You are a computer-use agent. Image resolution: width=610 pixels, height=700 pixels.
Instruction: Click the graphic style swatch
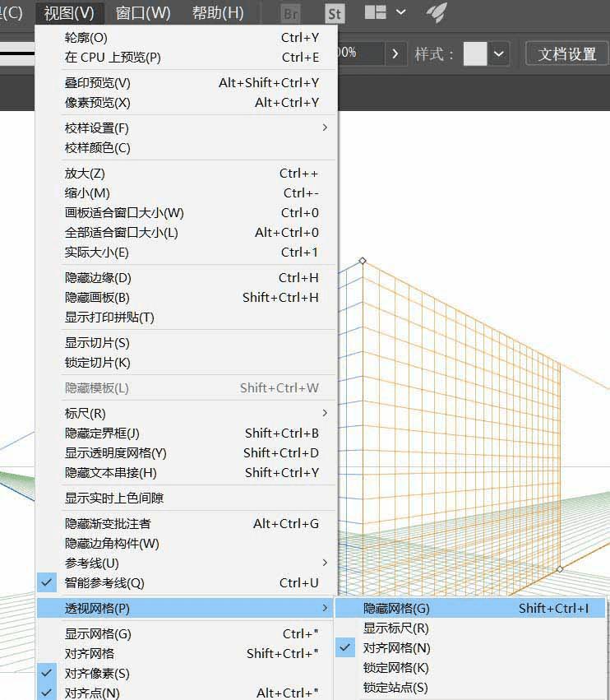coord(475,54)
